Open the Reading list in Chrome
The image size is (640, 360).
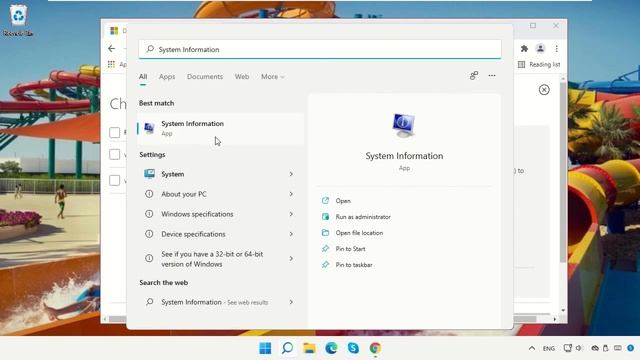[539, 64]
